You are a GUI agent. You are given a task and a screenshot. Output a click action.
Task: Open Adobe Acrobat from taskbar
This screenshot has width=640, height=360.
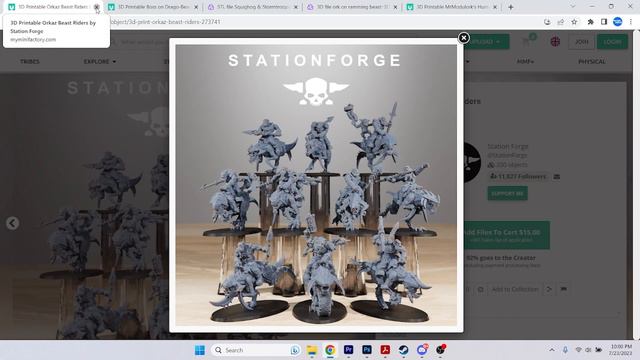pos(385,350)
